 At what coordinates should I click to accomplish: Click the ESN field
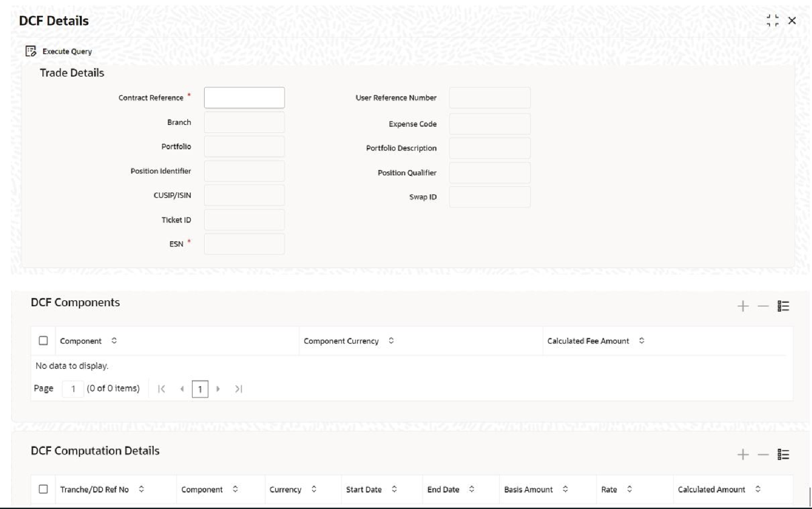coord(244,244)
